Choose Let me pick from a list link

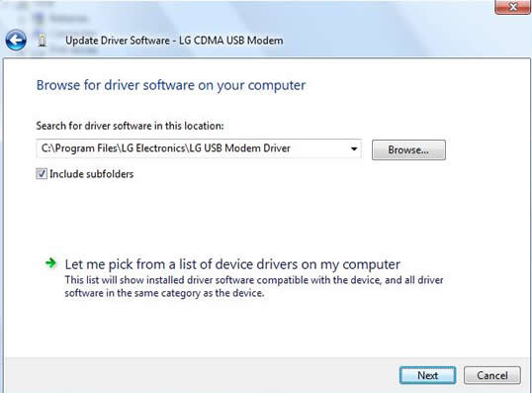click(232, 264)
